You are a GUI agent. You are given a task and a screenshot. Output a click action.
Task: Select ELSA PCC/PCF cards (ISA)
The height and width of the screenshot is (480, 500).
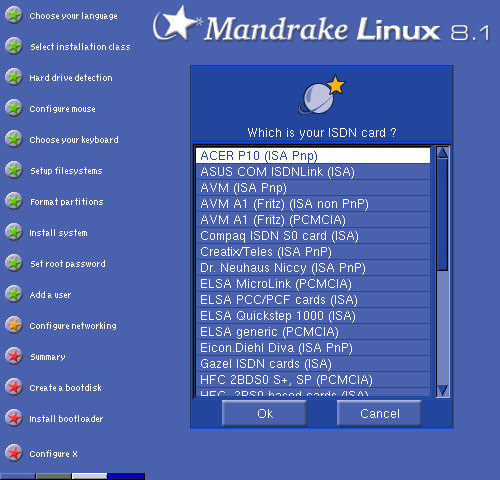pos(313,300)
